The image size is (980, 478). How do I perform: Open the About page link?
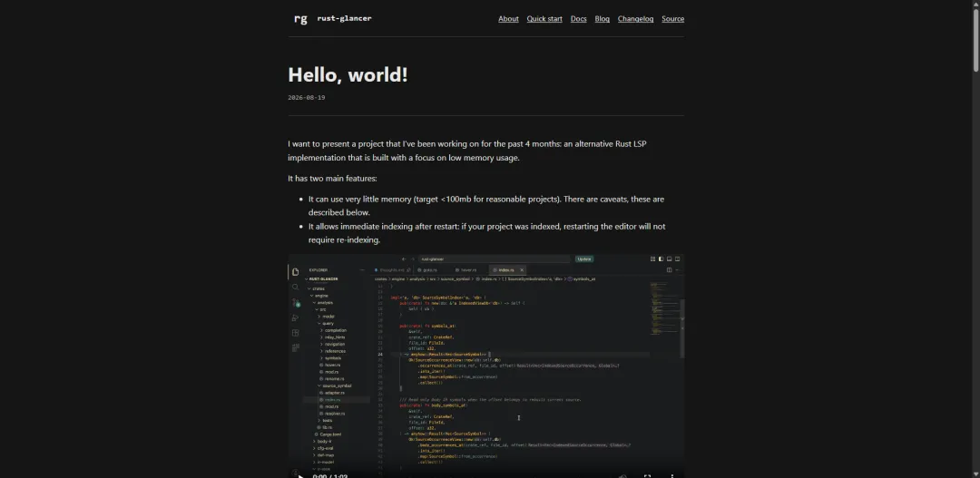pyautogui.click(x=508, y=19)
